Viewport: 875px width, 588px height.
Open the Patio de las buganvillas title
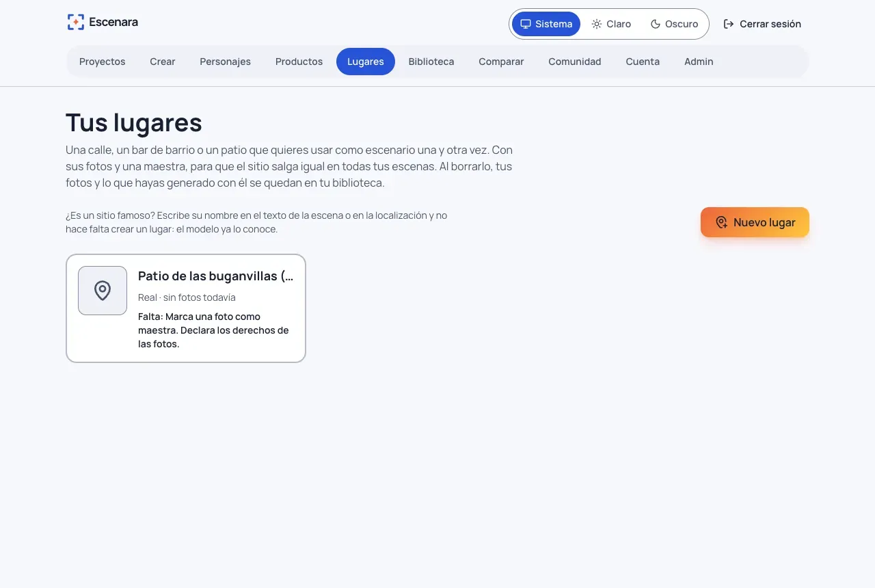(216, 276)
